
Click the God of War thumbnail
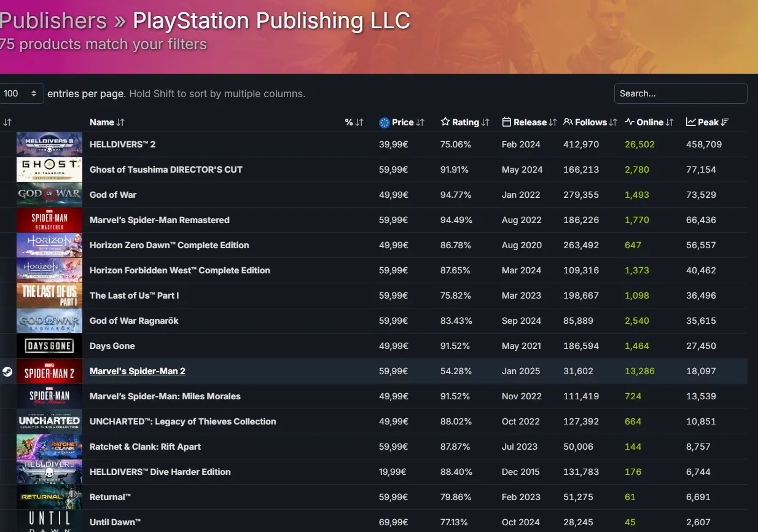49,195
